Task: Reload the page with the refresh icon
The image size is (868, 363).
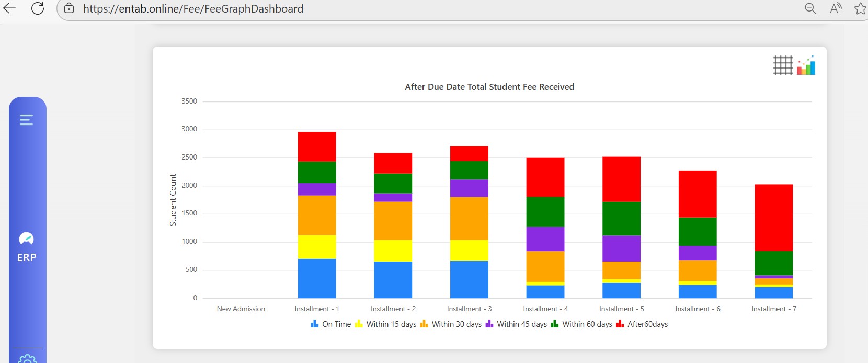Action: coord(38,8)
